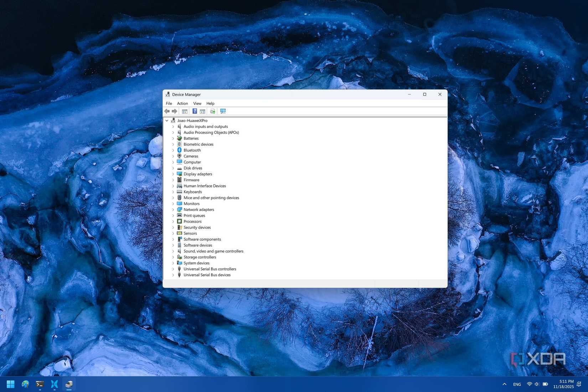The width and height of the screenshot is (588, 392).
Task: Open Properties from the toolbar icon
Action: tap(203, 111)
